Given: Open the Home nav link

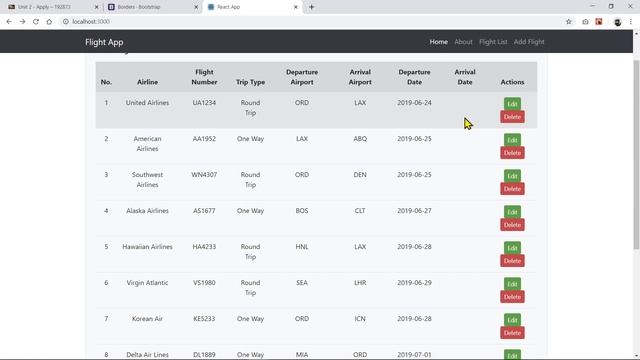Looking at the screenshot, I should coord(438,42).
